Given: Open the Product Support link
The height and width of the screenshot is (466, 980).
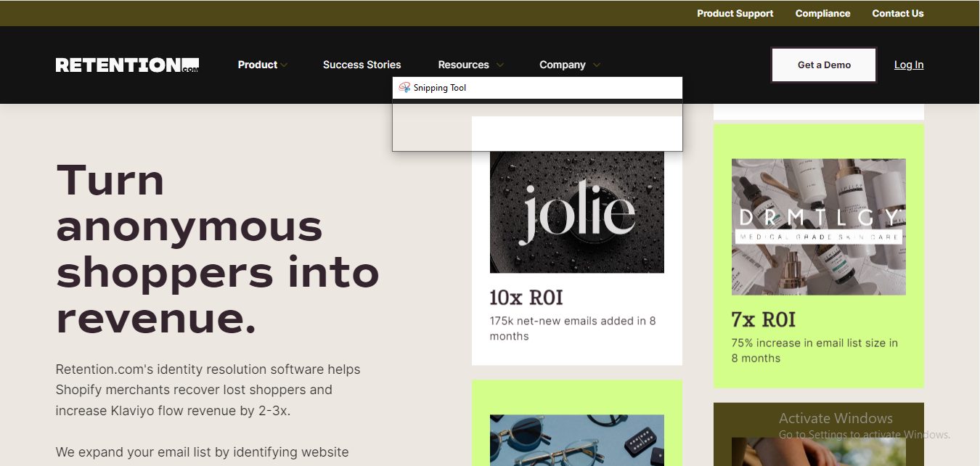Looking at the screenshot, I should tap(735, 13).
